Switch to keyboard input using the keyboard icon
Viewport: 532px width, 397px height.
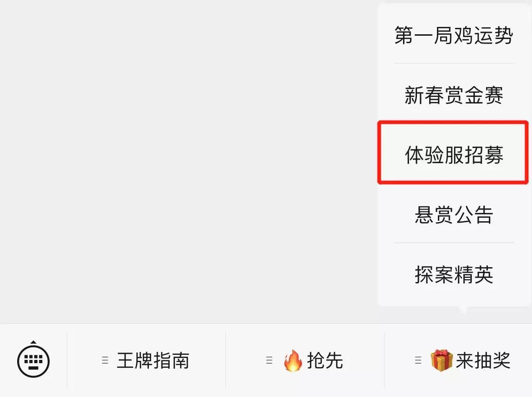point(33,361)
